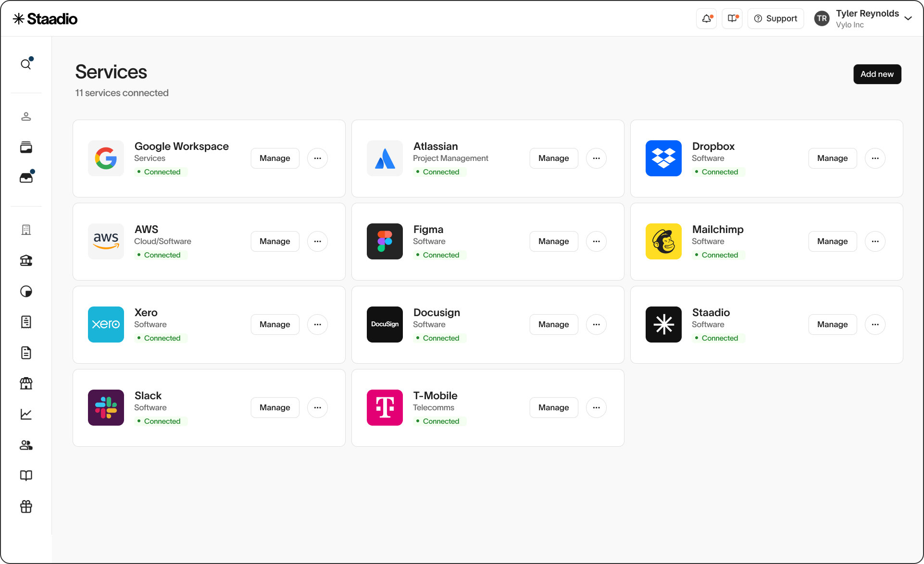Open the line chart analytics icon in sidebar

pos(26,414)
